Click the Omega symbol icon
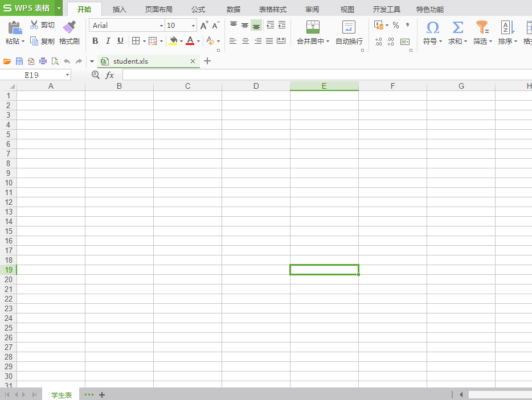 tap(432, 27)
